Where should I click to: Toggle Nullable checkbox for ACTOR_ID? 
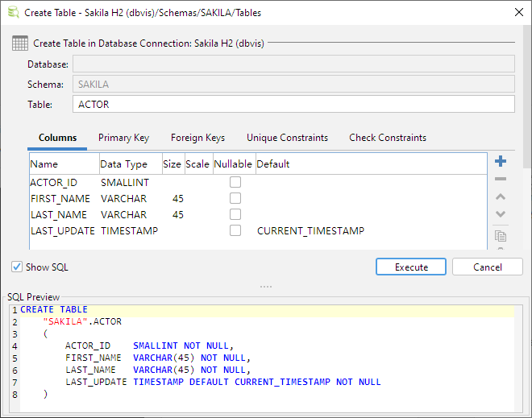pyautogui.click(x=235, y=183)
